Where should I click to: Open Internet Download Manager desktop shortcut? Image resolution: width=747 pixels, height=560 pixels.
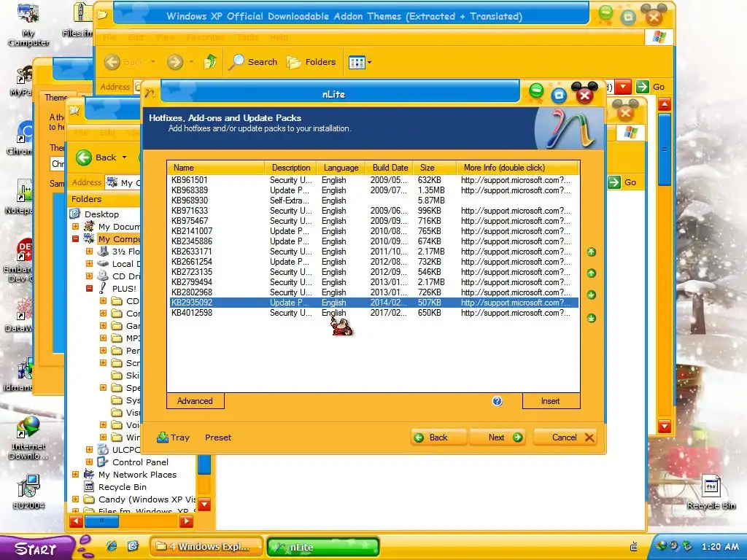(28, 438)
